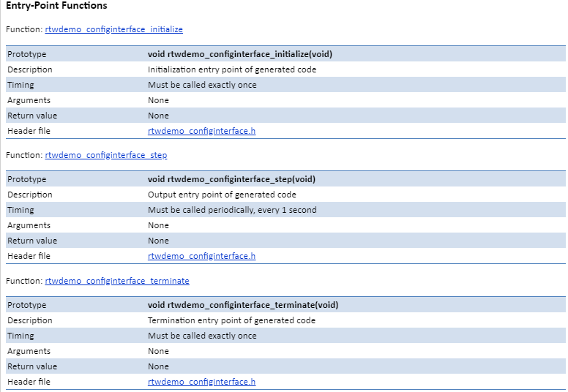This screenshot has height=392, width=568.
Task: Select the Description label in initialize table
Action: [30, 69]
